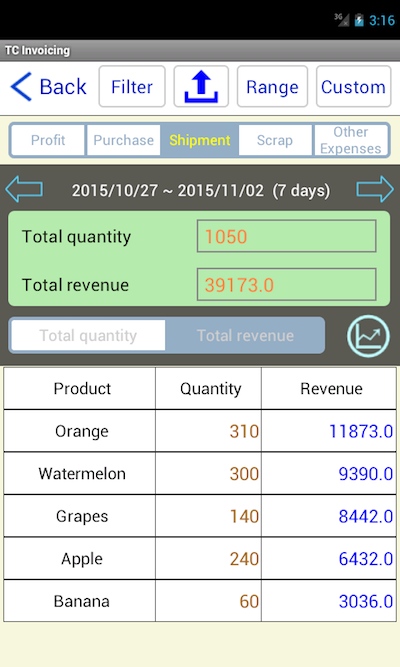The width and height of the screenshot is (400, 667).
Task: Go to previous week with left arrow
Action: point(24,189)
